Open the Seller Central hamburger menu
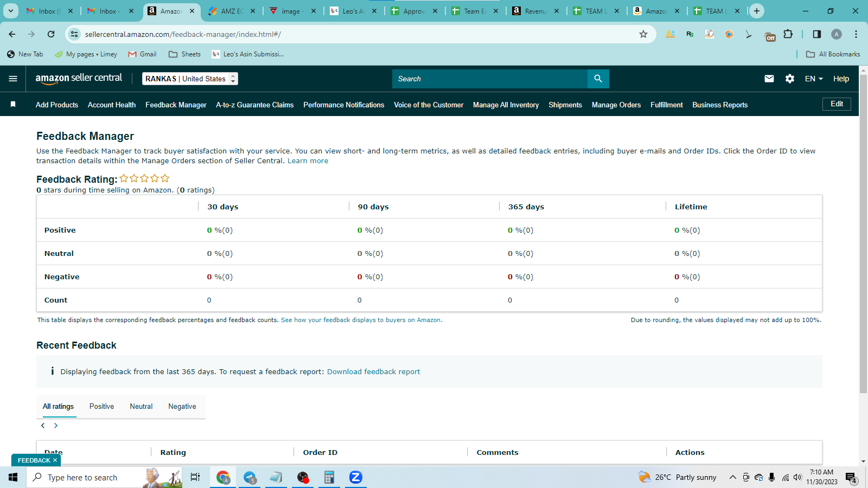The height and width of the screenshot is (488, 868). [x=13, y=79]
